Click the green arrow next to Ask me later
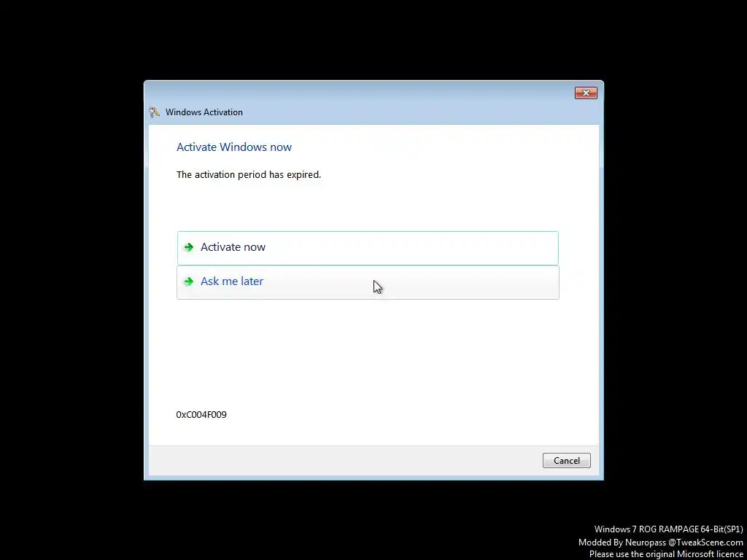The height and width of the screenshot is (560, 747). pyautogui.click(x=189, y=281)
